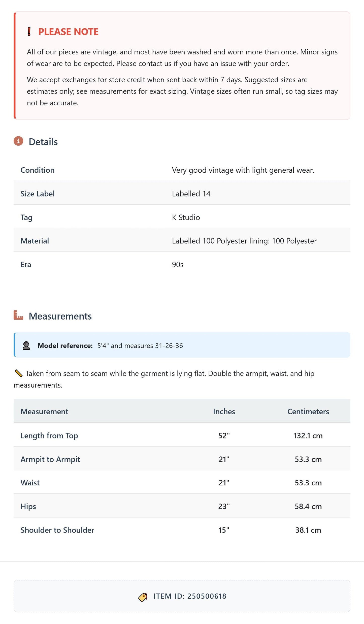The height and width of the screenshot is (624, 364).
Task: Click the PLEASE NOTE heading
Action: 68,32
